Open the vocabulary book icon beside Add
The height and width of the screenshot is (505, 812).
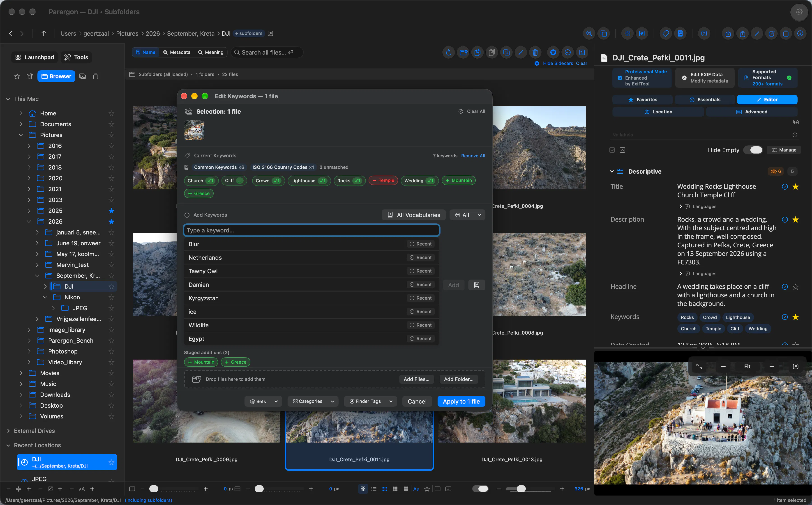[477, 285]
